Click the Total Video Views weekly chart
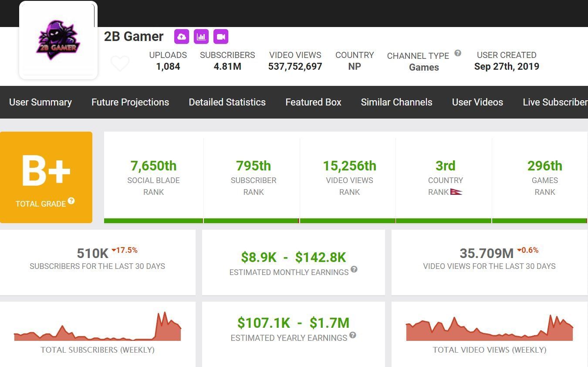This screenshot has width=588, height=367. pos(490,329)
